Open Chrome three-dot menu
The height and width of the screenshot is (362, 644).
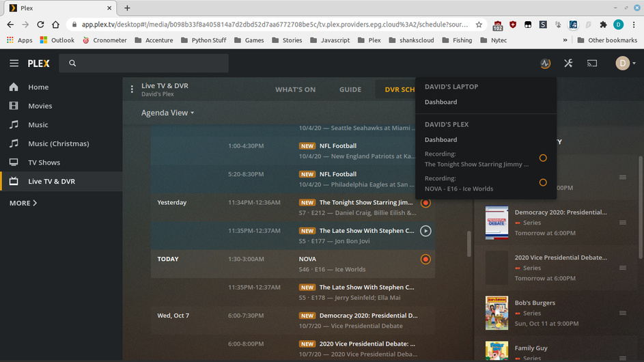pyautogui.click(x=634, y=25)
